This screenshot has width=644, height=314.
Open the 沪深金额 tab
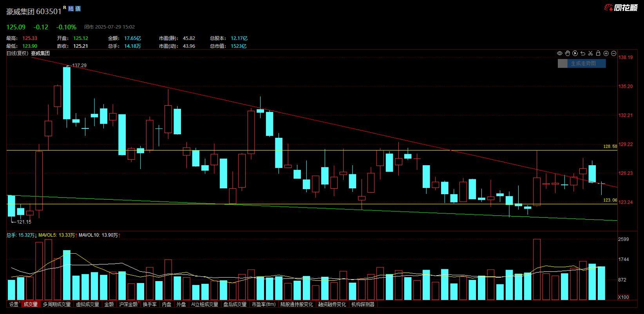(x=128, y=304)
